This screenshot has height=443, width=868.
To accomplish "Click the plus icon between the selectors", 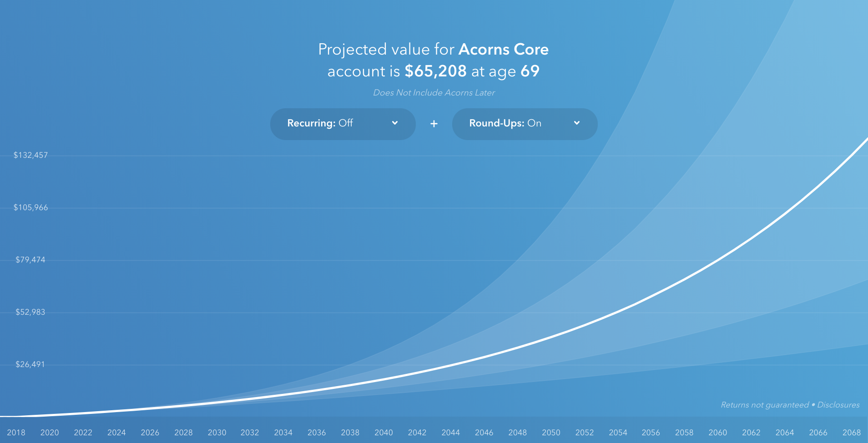I will (x=434, y=123).
